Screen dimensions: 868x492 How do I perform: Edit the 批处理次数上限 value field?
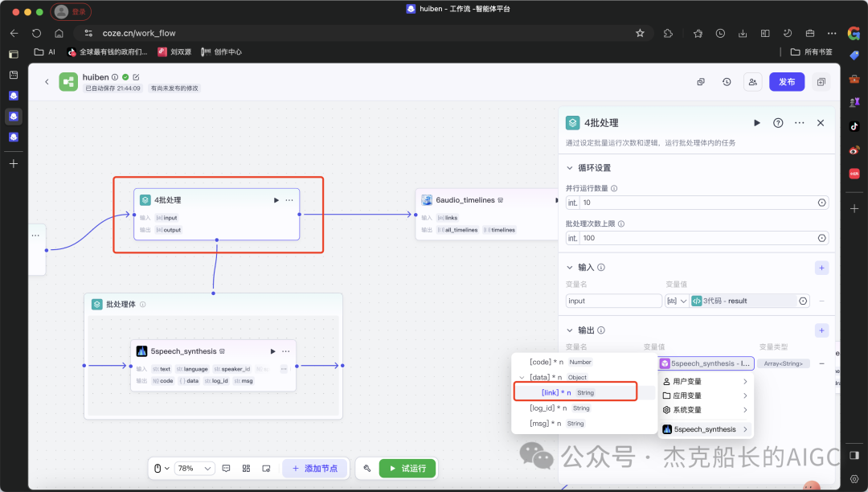[697, 238]
